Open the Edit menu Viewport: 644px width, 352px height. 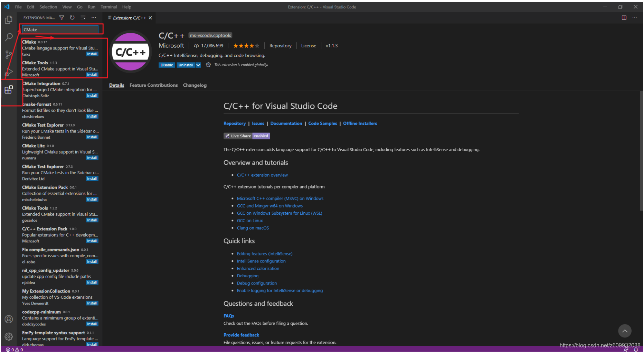[30, 7]
